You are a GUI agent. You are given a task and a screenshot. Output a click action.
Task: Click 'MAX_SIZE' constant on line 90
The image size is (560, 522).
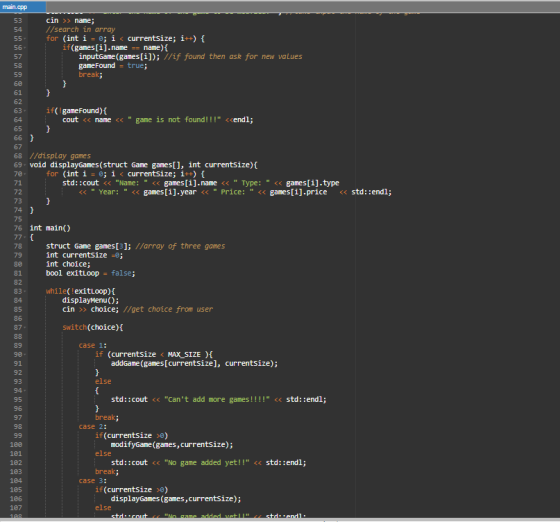click(x=184, y=355)
